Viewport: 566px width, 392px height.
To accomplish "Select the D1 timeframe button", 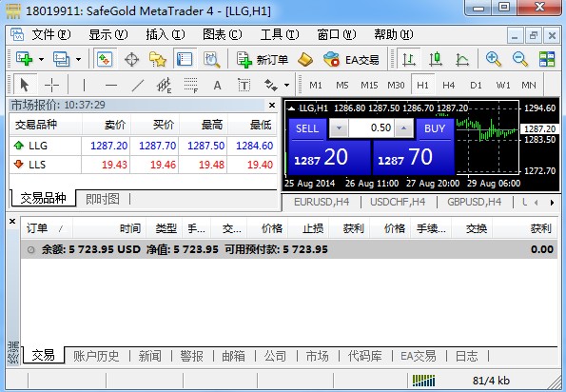I will [476, 86].
